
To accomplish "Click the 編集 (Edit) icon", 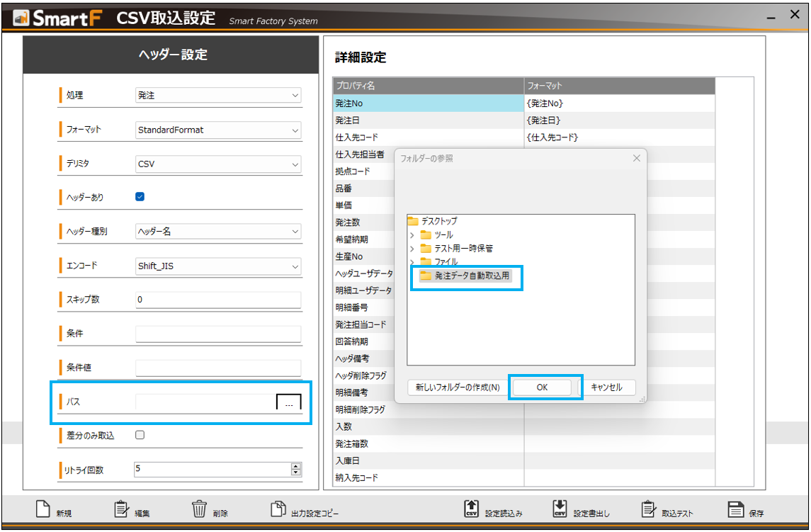I will coord(121,509).
